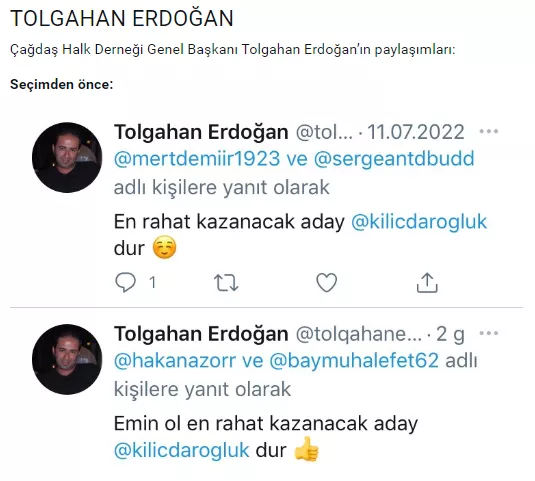The width and height of the screenshot is (535, 481).
Task: Open @kilicdarogluk mention in second tweet
Action: click(x=182, y=450)
